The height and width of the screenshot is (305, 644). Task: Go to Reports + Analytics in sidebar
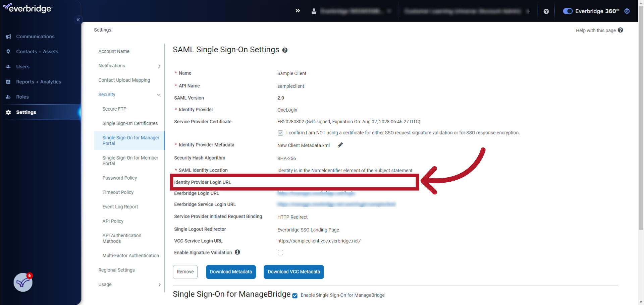39,82
